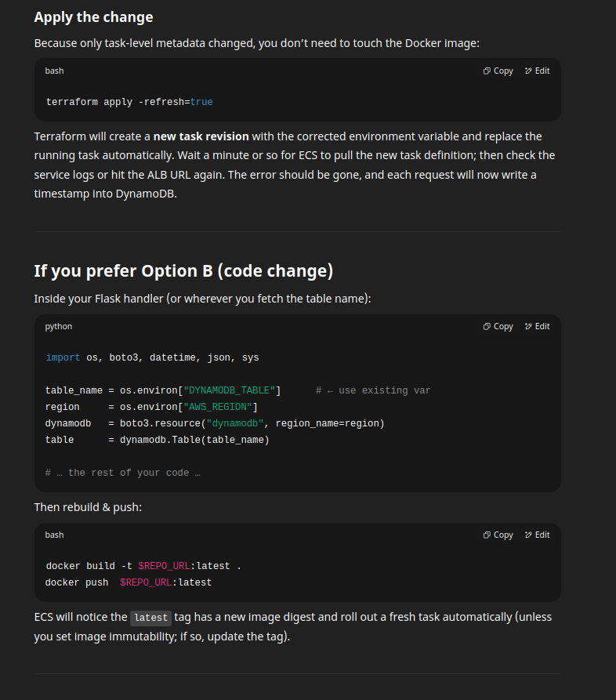Click the blue 'true' value in terraform command

point(201,102)
